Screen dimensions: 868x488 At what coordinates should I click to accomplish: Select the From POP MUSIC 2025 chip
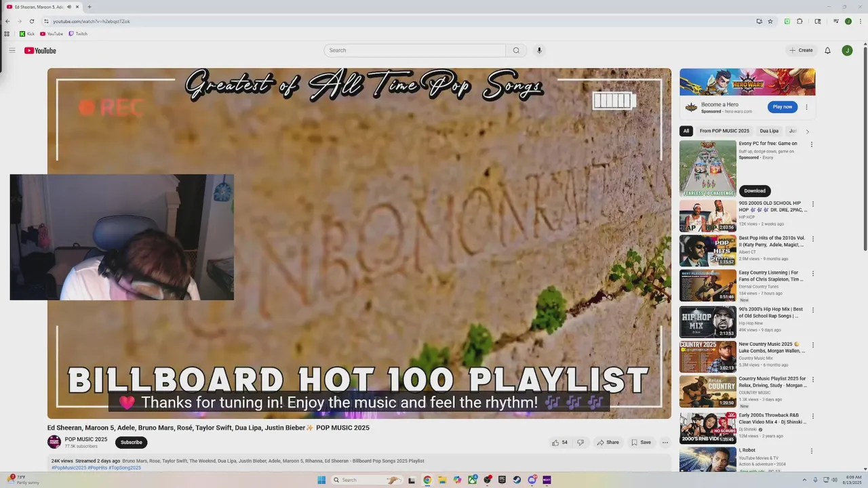coord(724,131)
